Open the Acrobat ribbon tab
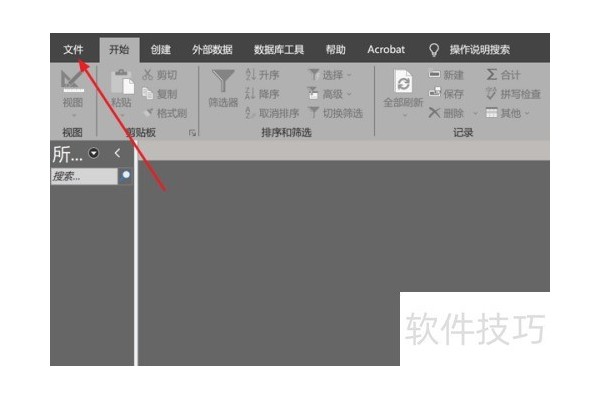The width and height of the screenshot is (600, 400). pos(386,50)
